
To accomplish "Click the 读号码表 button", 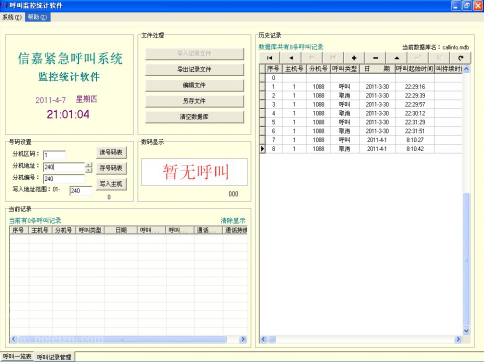I will tap(111, 152).
